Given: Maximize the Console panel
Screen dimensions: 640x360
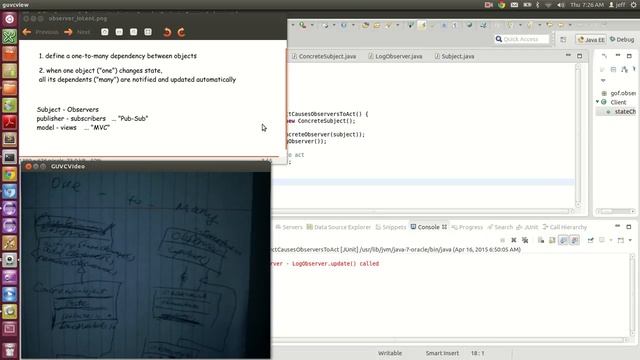Looking at the screenshot, I should [x=629, y=227].
